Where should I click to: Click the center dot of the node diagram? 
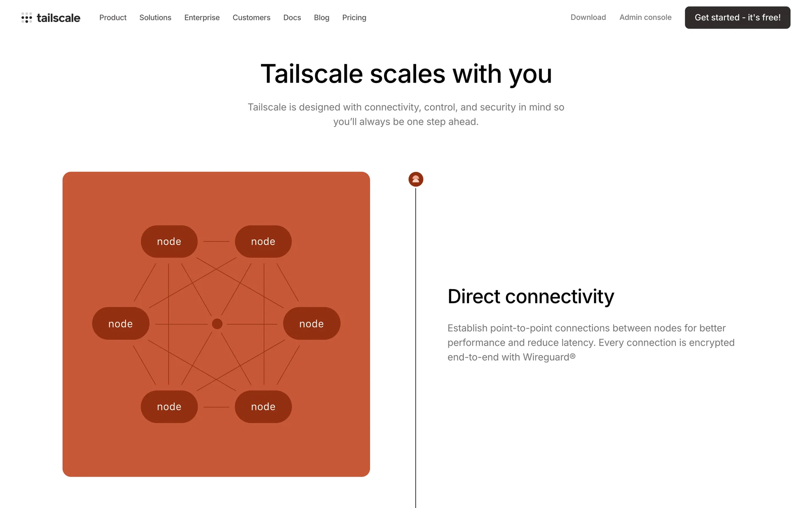click(217, 324)
